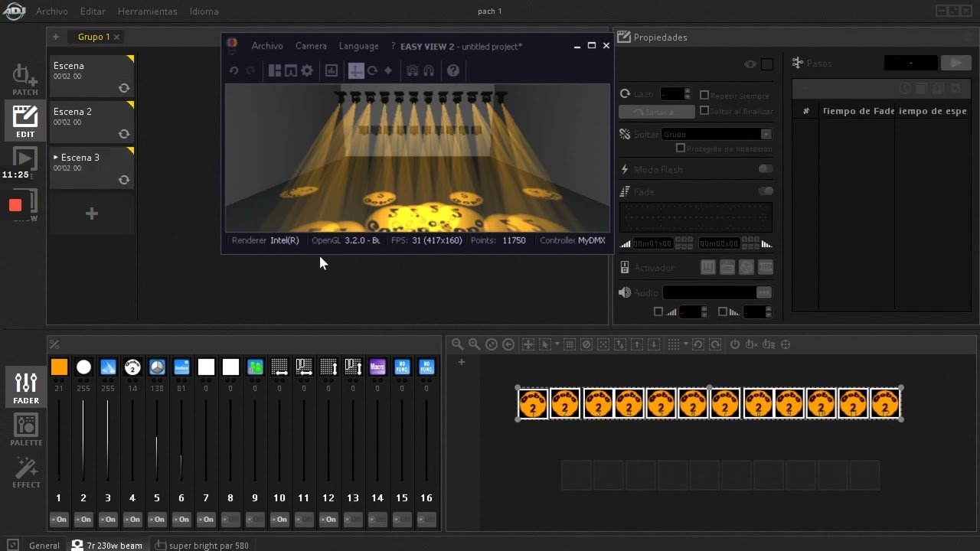980x551 pixels.
Task: Toggle channel 12 On button
Action: click(x=328, y=520)
